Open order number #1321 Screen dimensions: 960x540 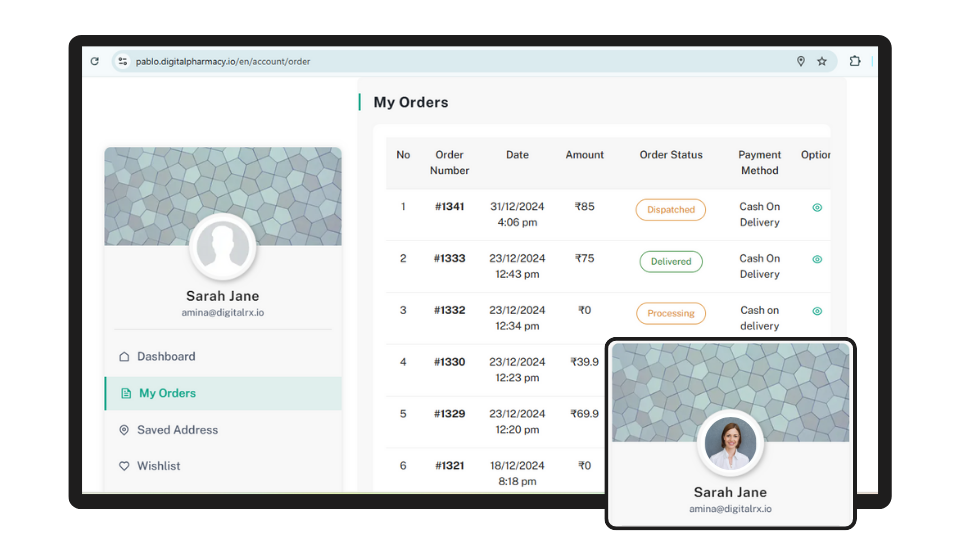coord(449,466)
